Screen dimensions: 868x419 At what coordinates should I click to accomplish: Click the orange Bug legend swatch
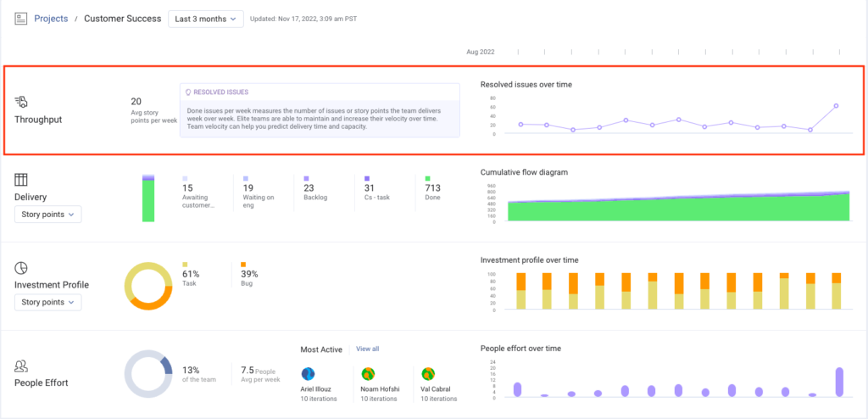pos(243,265)
